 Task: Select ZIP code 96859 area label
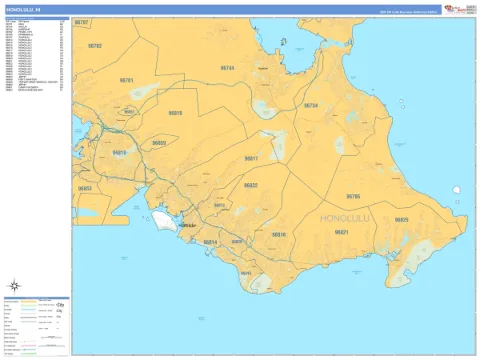pos(159,143)
